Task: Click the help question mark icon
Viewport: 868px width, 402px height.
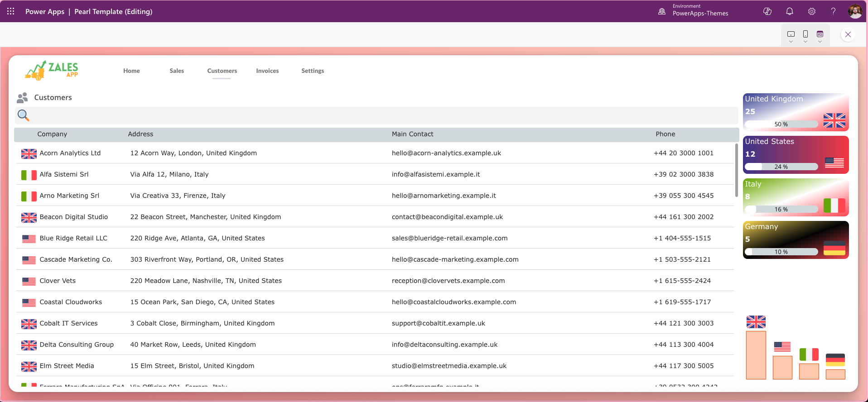Action: [x=833, y=11]
